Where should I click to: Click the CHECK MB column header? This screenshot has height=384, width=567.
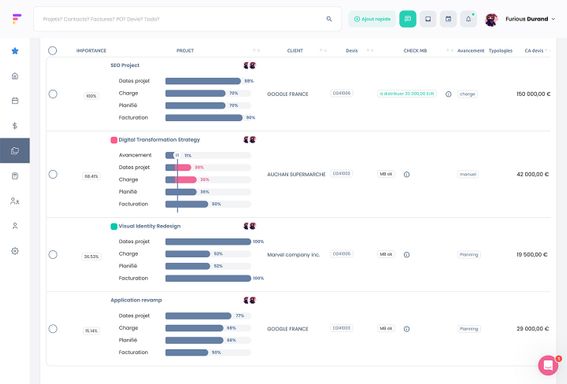coord(415,51)
